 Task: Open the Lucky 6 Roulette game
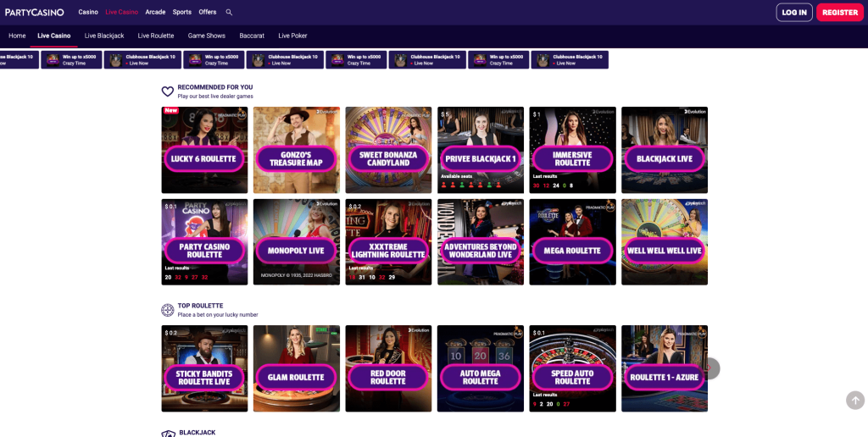(204, 150)
